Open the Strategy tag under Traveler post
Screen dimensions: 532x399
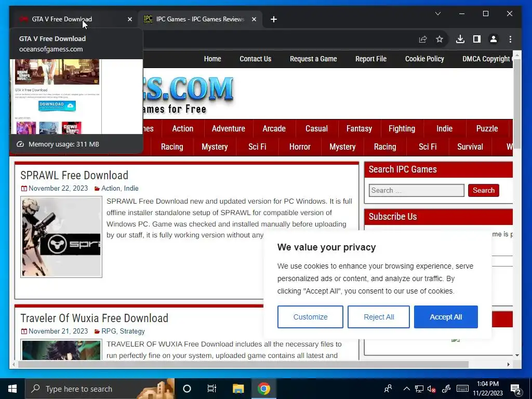pyautogui.click(x=132, y=331)
